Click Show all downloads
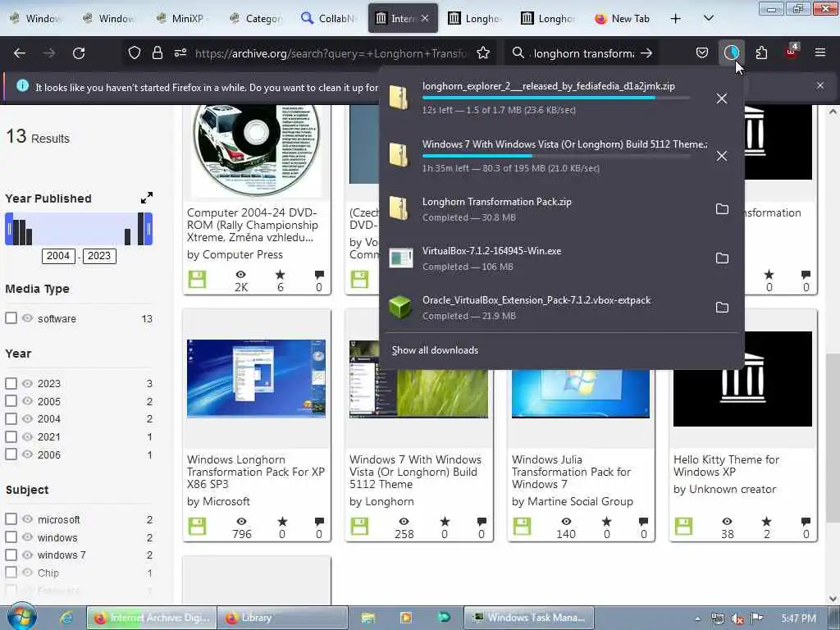This screenshot has width=840, height=630. tap(435, 349)
